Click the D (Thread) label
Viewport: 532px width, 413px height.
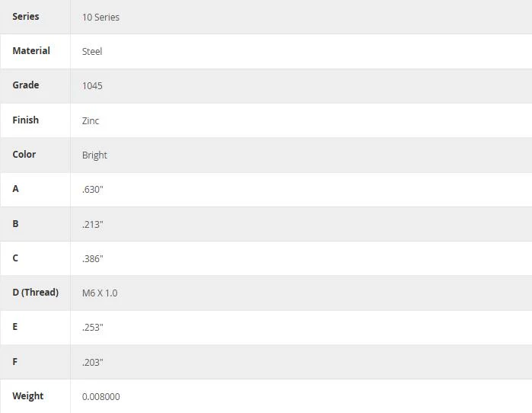[36, 292]
